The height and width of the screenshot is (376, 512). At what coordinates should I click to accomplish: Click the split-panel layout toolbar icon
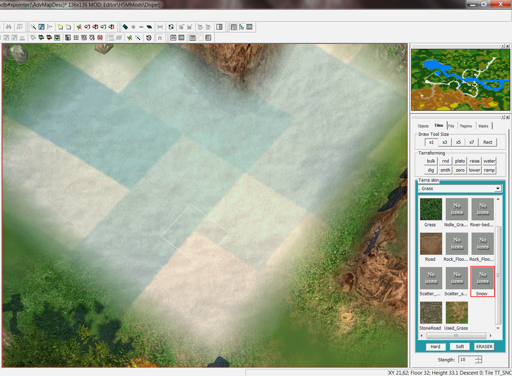(x=219, y=27)
